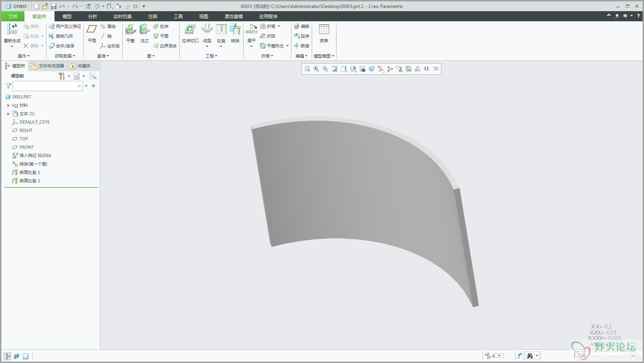Open the File (文件) menu
The image size is (644, 363).
tap(13, 16)
